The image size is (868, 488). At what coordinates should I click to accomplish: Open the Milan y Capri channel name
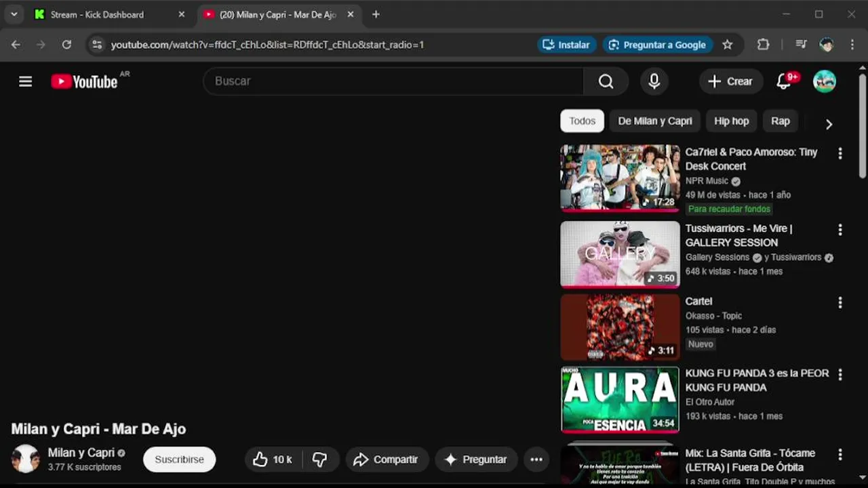pyautogui.click(x=81, y=453)
